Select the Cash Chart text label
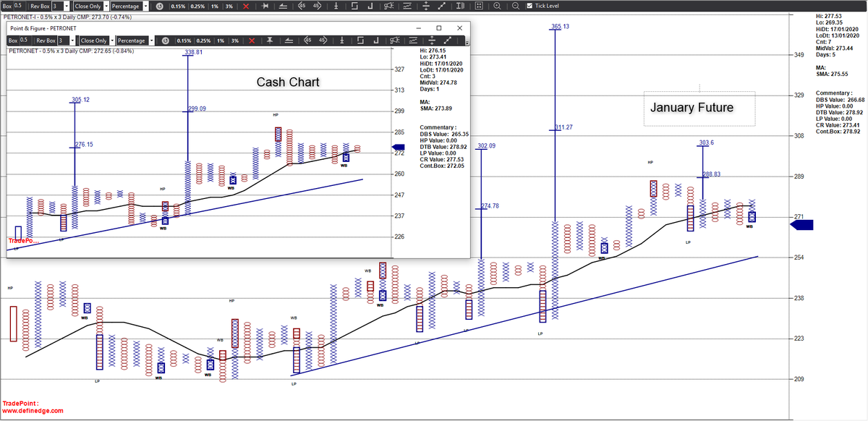The height and width of the screenshot is (421, 868). 288,82
